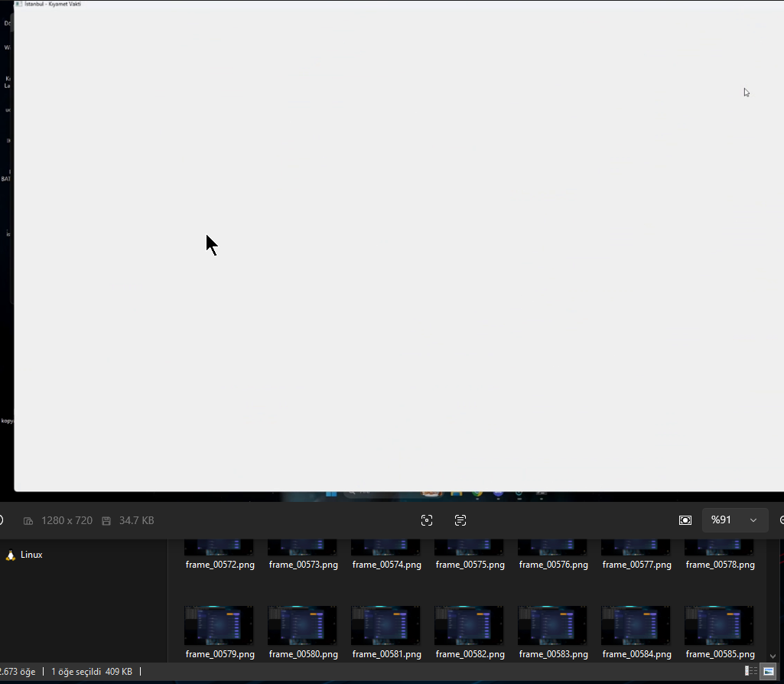Click the Linux penguin icon in the sidebar
This screenshot has height=684, width=784.
coord(10,555)
